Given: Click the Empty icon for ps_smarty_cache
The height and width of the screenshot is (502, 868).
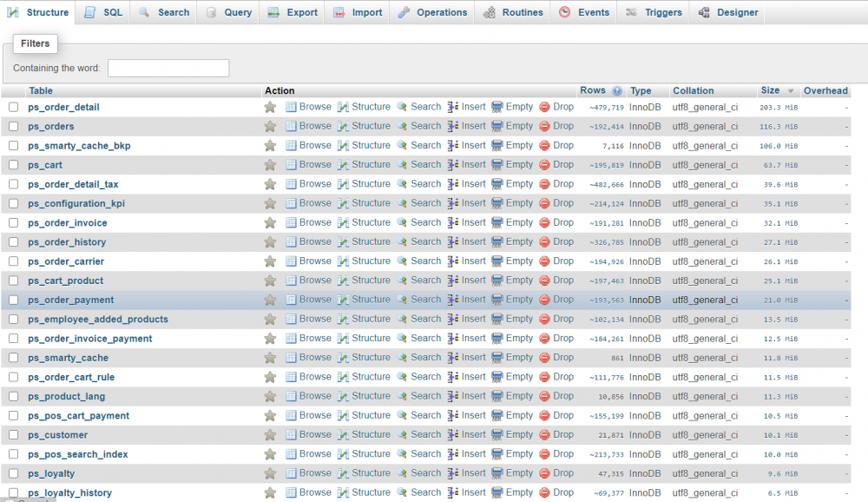Looking at the screenshot, I should 497,358.
